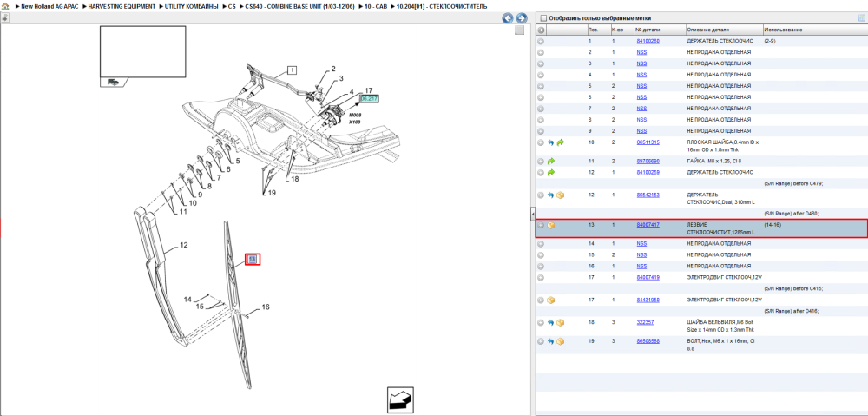The image size is (868, 416).
Task: Open CS640 - COMBINE BASE UNIT breadcrumb
Action: (299, 6)
